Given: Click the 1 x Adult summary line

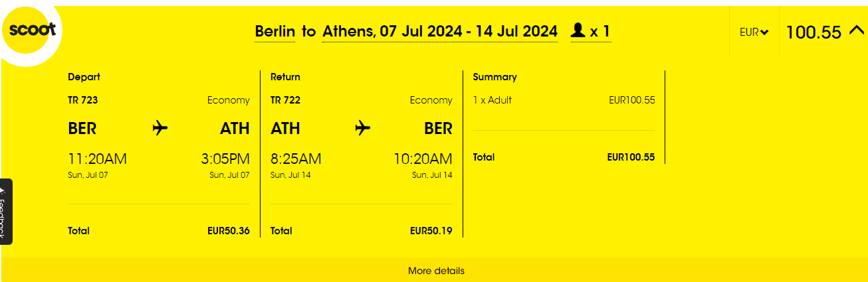Looking at the screenshot, I should [564, 100].
